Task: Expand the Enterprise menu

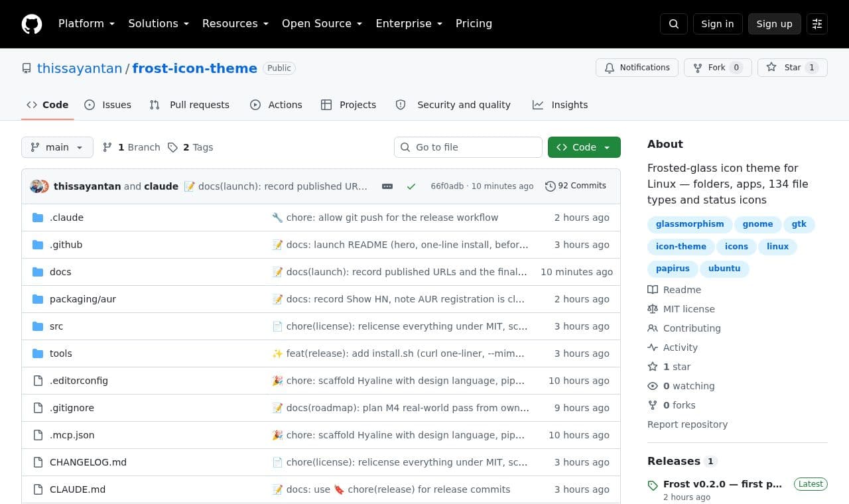Action: pyautogui.click(x=409, y=24)
